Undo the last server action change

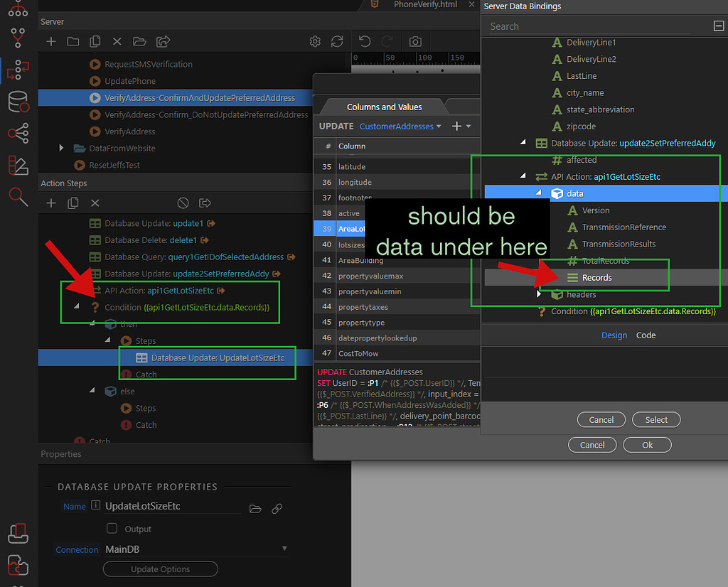coord(365,42)
